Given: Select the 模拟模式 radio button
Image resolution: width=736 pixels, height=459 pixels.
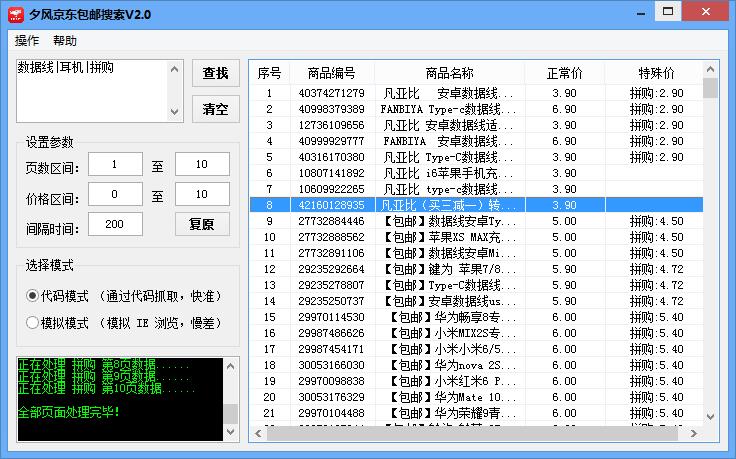Looking at the screenshot, I should (32, 323).
